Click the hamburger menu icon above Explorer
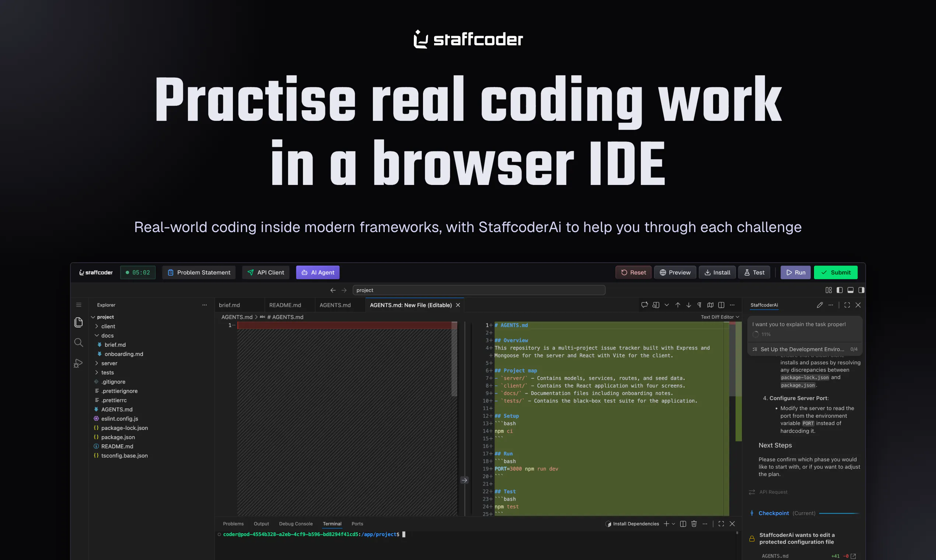This screenshot has height=560, width=936. [78, 305]
